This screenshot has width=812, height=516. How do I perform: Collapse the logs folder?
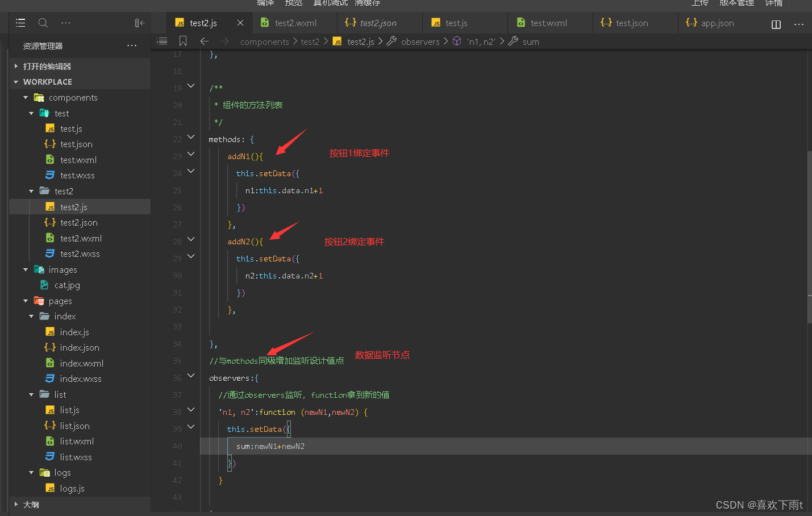click(31, 472)
